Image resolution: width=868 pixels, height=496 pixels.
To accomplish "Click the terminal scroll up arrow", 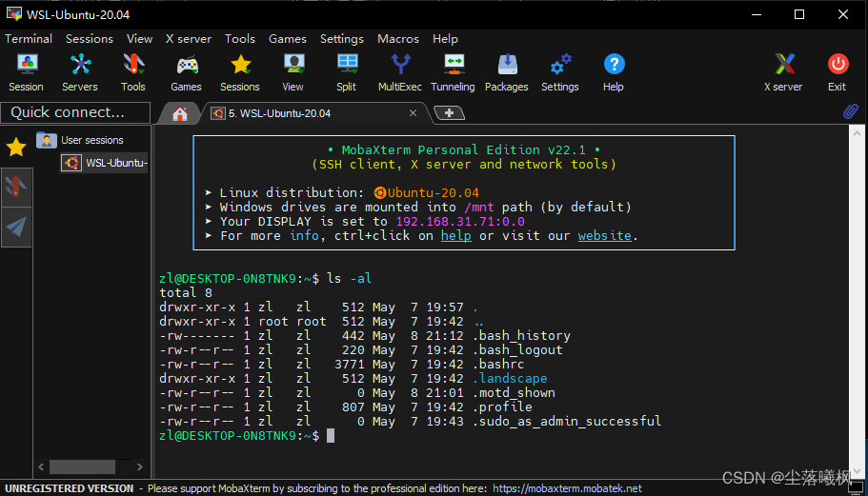I will (857, 133).
